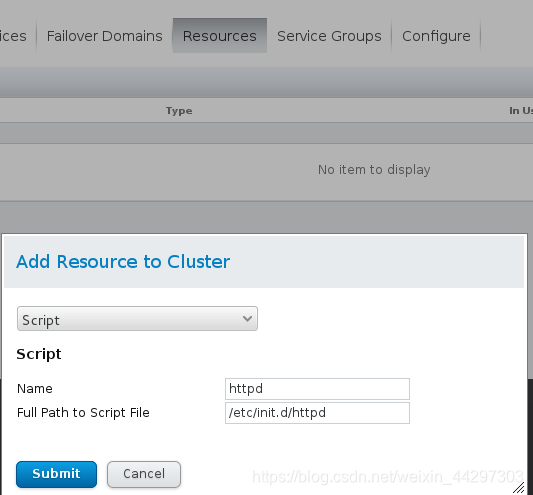Cancel adding the resource
This screenshot has width=533, height=495.
(144, 474)
